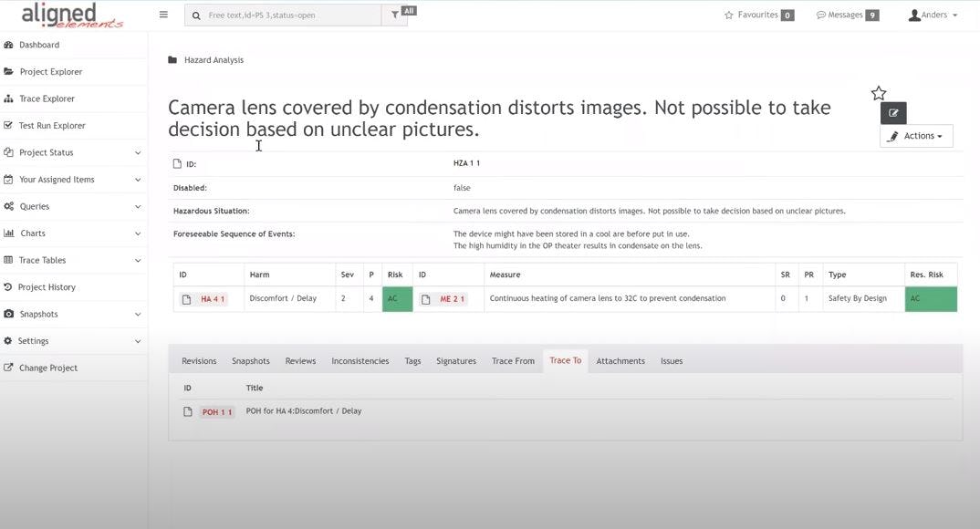
Task: Toggle the sidebar with the hamburger icon
Action: tap(163, 14)
